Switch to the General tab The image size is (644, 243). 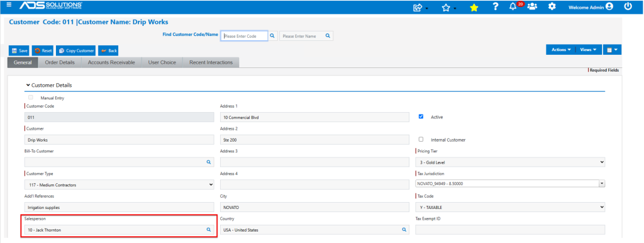(x=23, y=62)
